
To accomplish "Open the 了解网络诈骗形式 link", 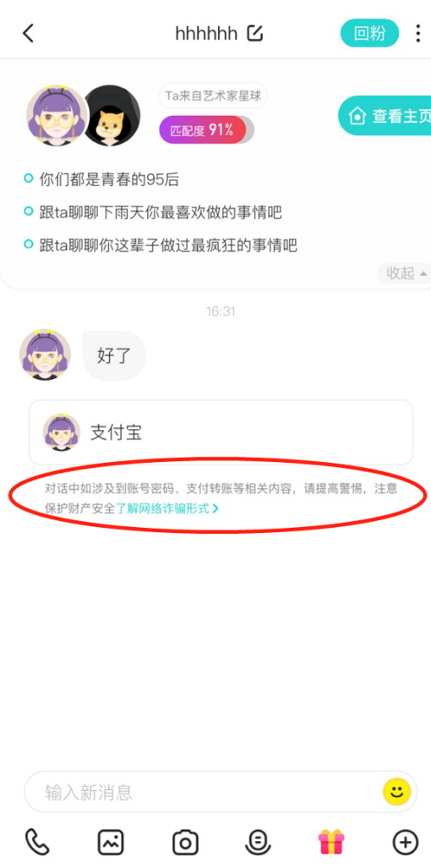I will coord(167,508).
